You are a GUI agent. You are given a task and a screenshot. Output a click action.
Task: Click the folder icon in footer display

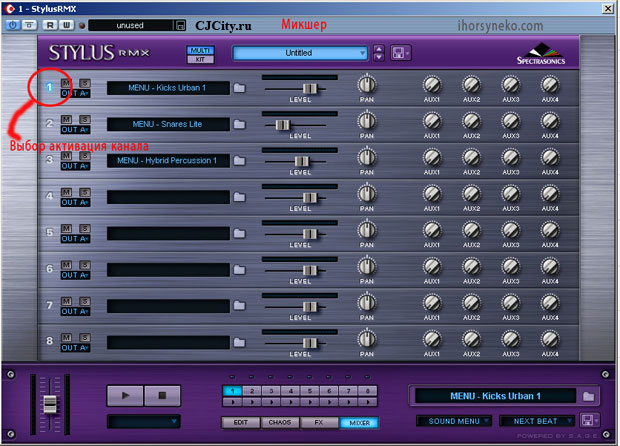tap(588, 396)
